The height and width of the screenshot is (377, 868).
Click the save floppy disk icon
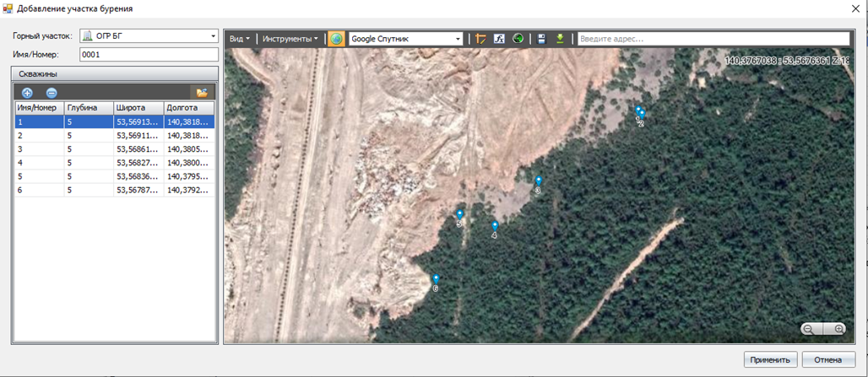point(541,39)
